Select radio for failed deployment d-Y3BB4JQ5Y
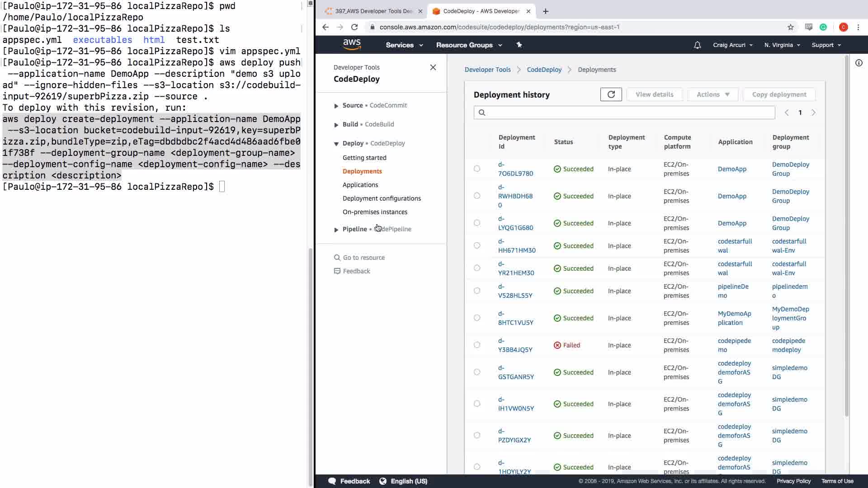 pyautogui.click(x=477, y=345)
